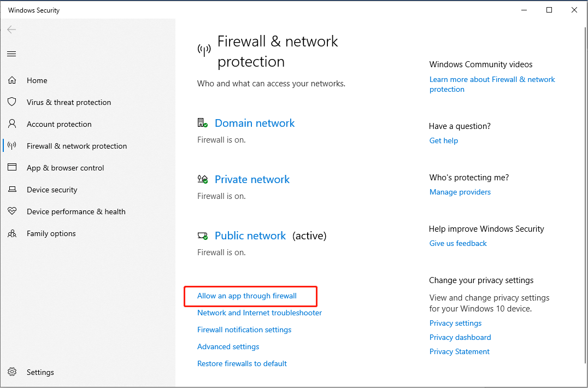This screenshot has height=388, width=588.
Task: Click the Firewall & network protection icon
Action: pos(11,146)
